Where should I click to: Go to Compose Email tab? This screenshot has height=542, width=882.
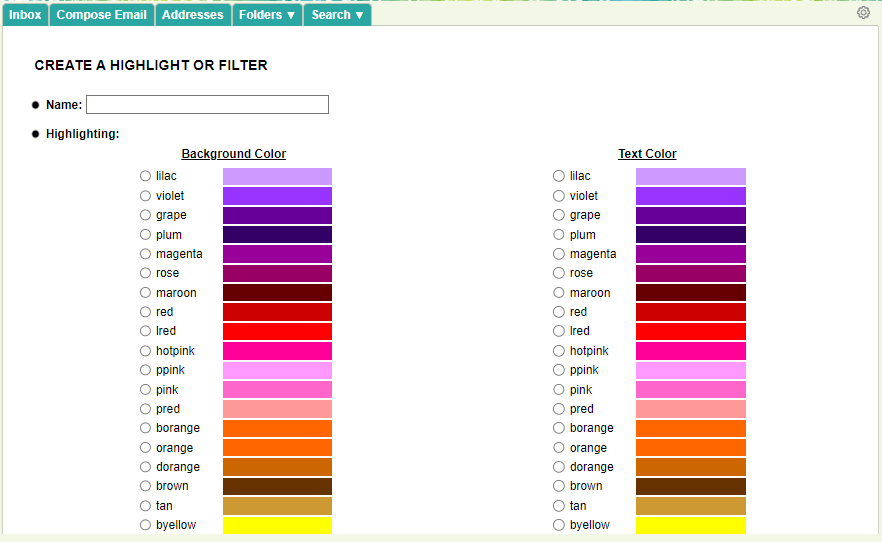(101, 15)
